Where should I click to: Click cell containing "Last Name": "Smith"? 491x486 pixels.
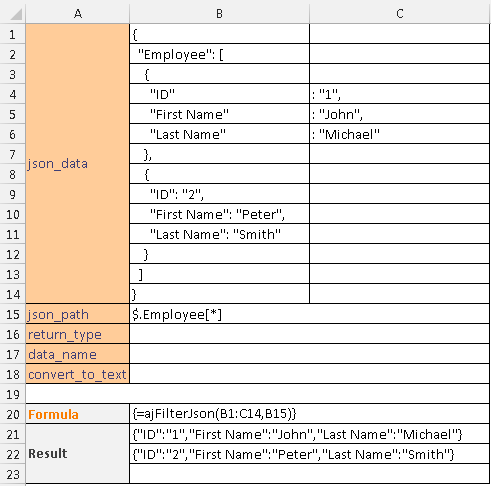coord(219,234)
